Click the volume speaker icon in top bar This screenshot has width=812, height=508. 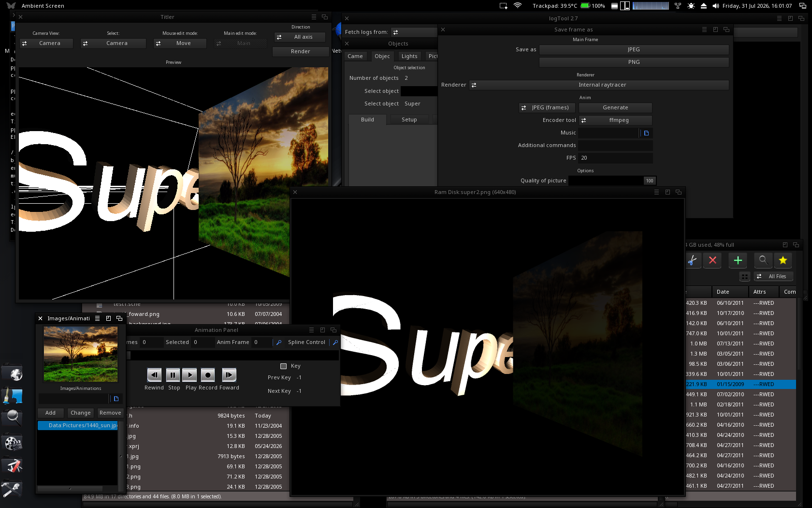coord(716,6)
